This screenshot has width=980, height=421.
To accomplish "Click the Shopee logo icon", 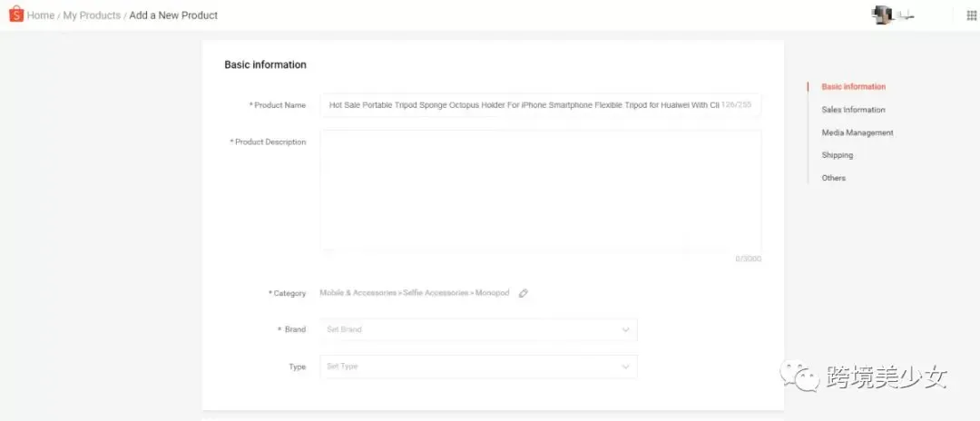I will [x=16, y=15].
